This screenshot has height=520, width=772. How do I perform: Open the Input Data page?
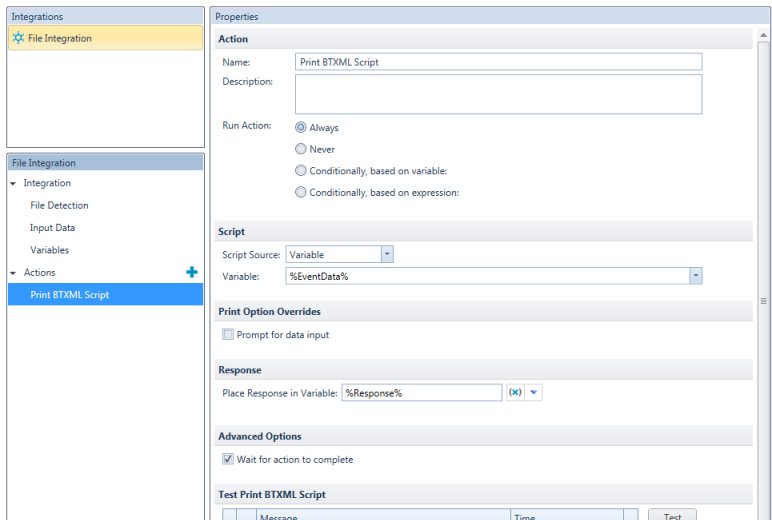pos(52,228)
